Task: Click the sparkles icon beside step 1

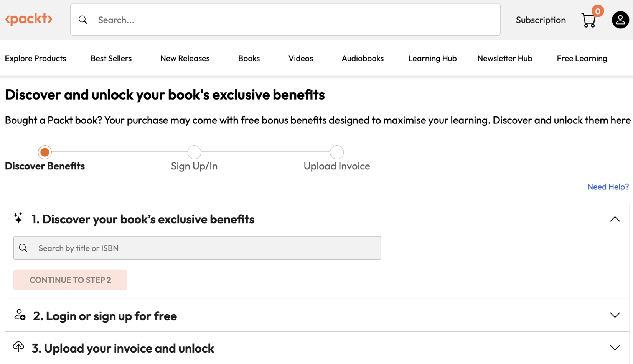Action: (18, 218)
